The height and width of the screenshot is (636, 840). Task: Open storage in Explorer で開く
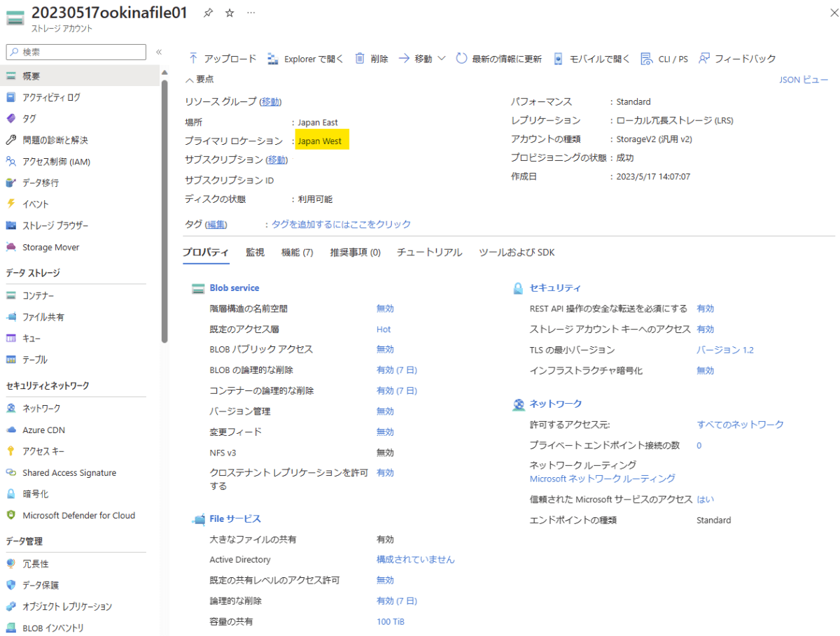coord(305,59)
